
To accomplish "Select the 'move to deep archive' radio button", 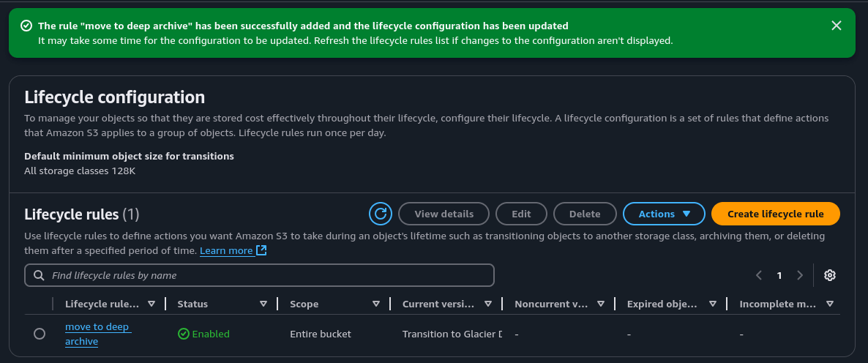I will coord(40,334).
